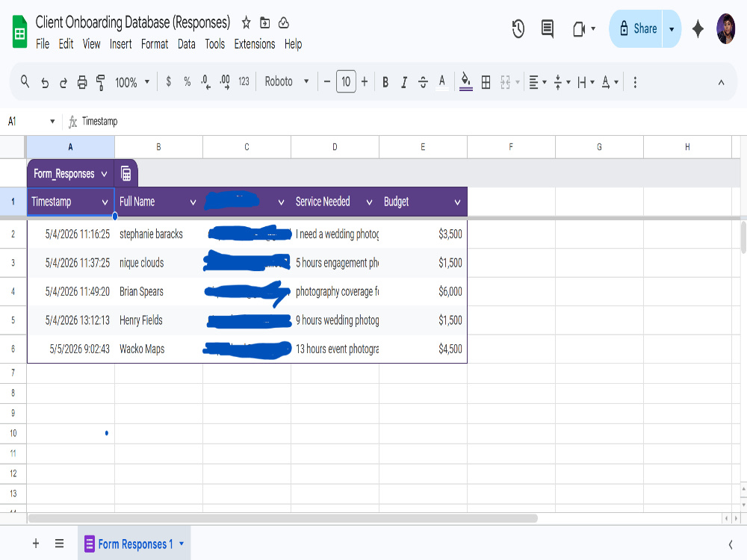This screenshot has width=747, height=560.
Task: Open the Data menu
Action: (186, 44)
